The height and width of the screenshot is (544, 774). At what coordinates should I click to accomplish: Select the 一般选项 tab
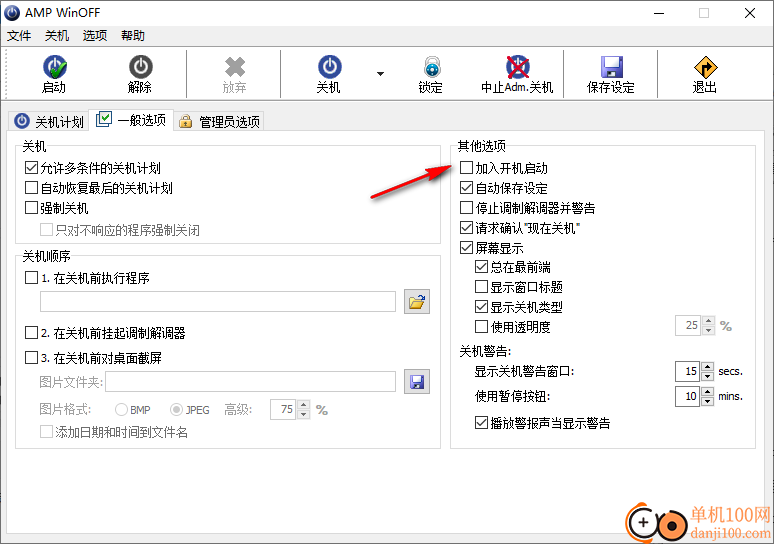coord(131,120)
